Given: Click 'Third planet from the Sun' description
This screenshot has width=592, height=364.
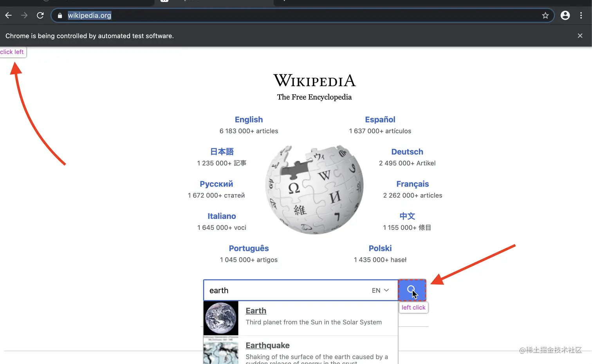Looking at the screenshot, I should 314,322.
